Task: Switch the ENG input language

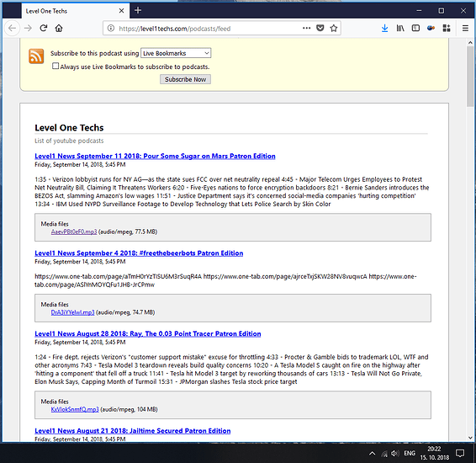Action: [x=410, y=453]
